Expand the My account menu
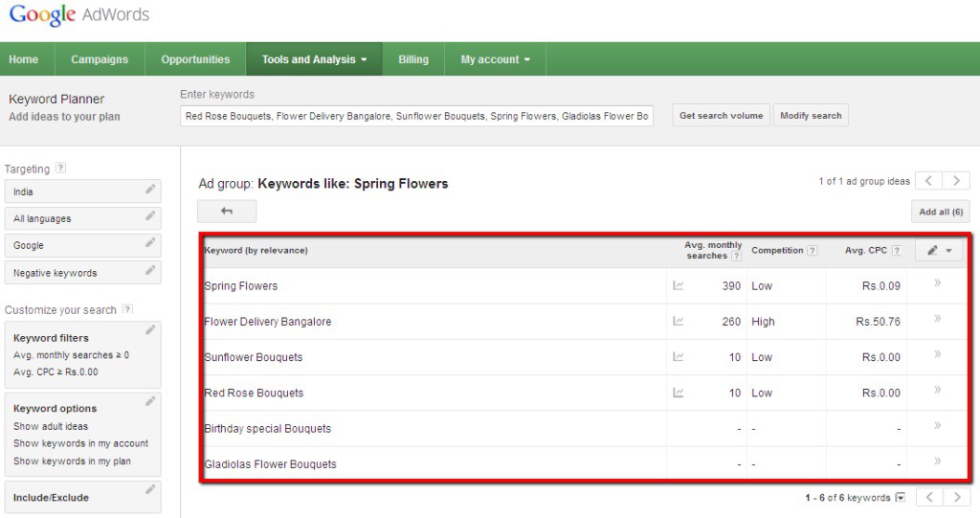Image resolution: width=980 pixels, height=518 pixels. tap(495, 59)
